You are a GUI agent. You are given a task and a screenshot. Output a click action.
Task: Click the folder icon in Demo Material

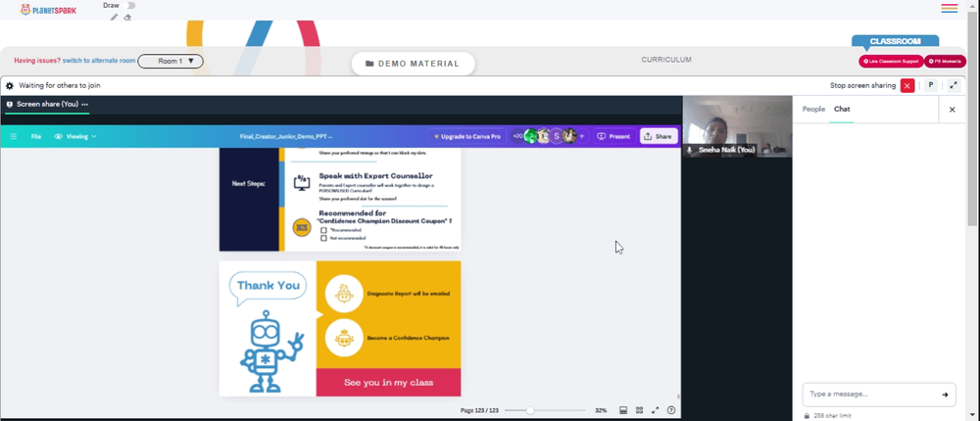(369, 64)
